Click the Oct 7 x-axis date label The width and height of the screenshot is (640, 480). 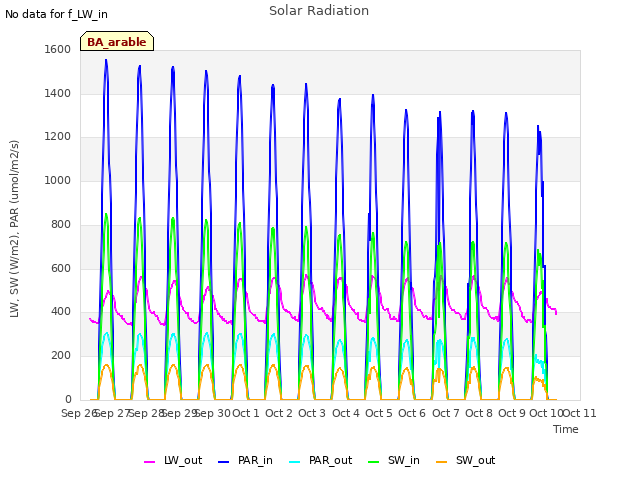click(446, 413)
